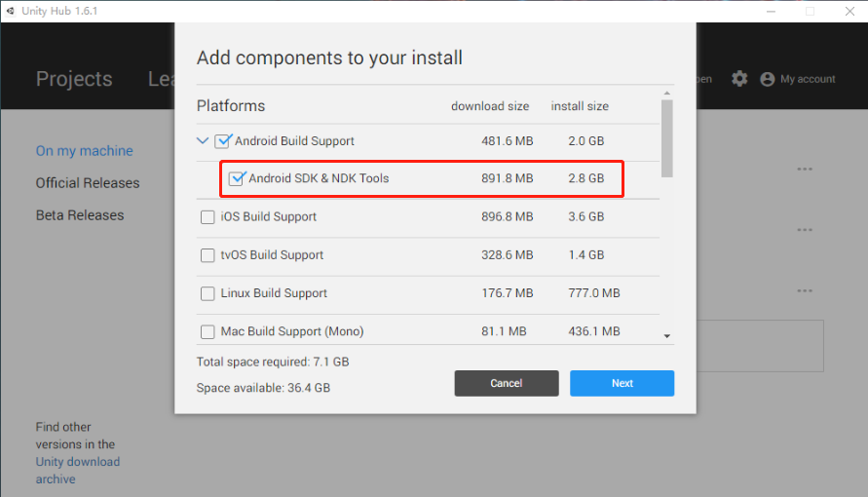Click the My account avatar icon

(x=768, y=79)
